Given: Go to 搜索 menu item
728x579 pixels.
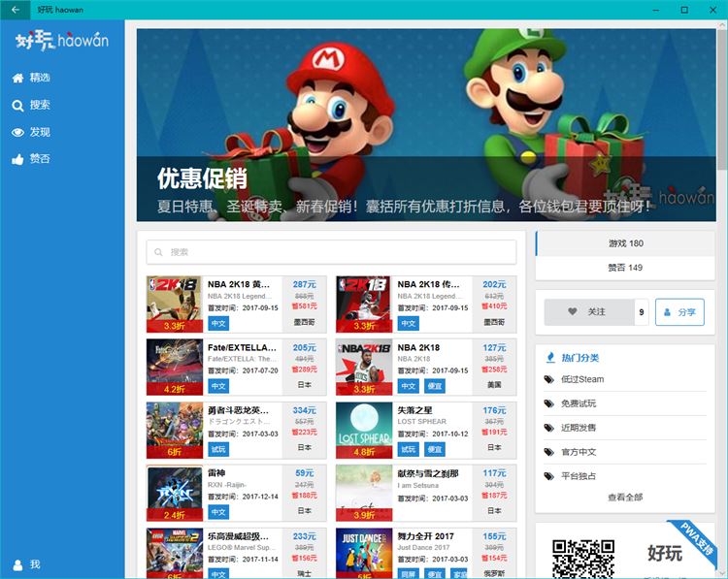Looking at the screenshot, I should [62, 105].
